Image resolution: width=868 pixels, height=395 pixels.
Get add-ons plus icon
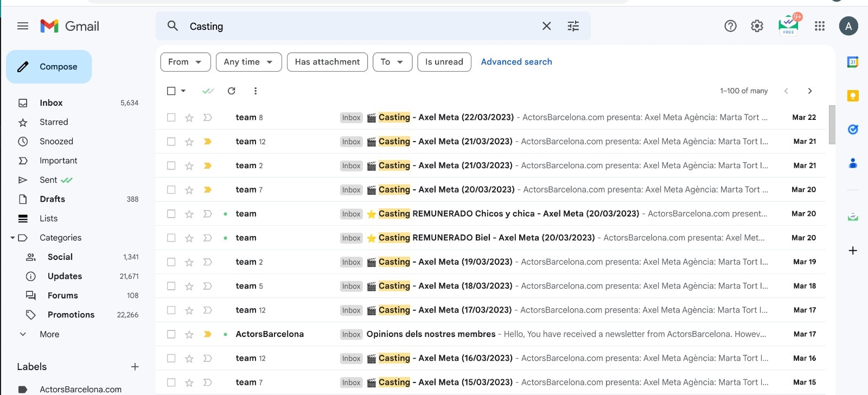point(853,251)
